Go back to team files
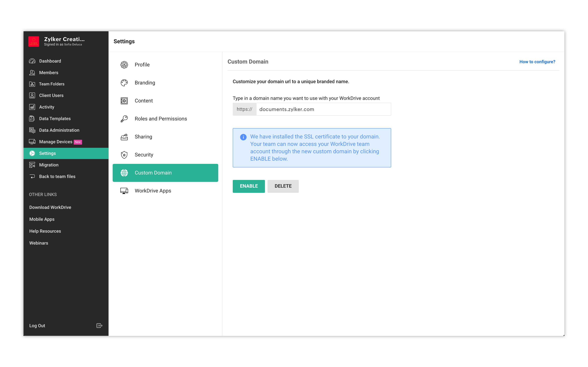This screenshot has width=588, height=367. [x=57, y=177]
